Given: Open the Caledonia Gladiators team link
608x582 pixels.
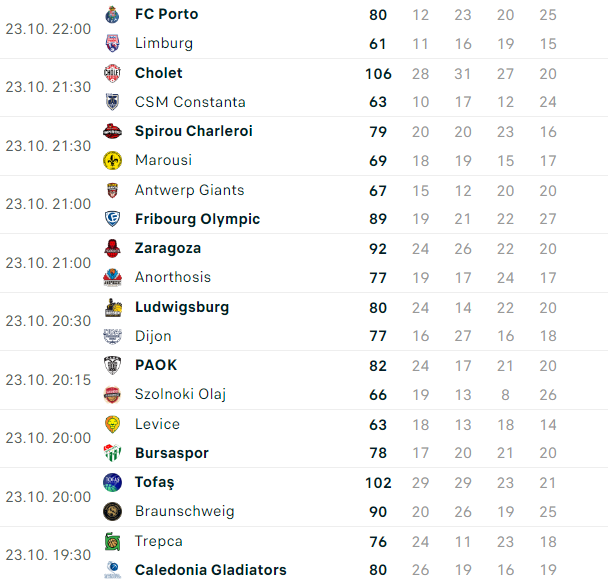Looking at the screenshot, I should point(211,570).
